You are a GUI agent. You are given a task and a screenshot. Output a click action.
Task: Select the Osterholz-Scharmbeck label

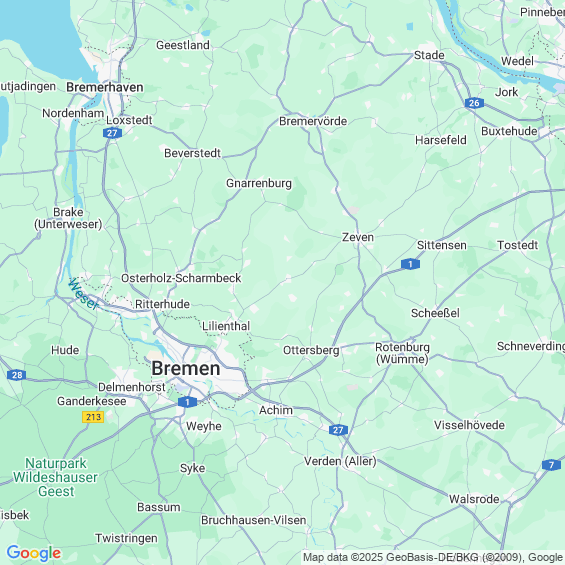(181, 278)
